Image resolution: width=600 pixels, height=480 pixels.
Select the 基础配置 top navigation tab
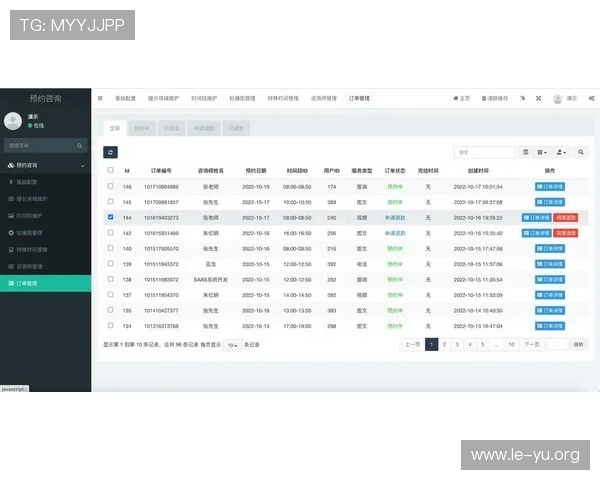(x=124, y=98)
